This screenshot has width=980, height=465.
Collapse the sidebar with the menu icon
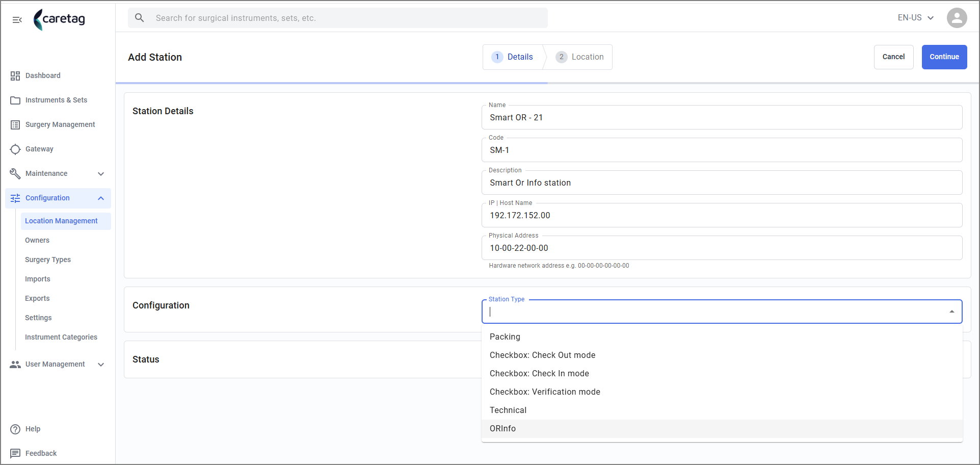click(17, 19)
